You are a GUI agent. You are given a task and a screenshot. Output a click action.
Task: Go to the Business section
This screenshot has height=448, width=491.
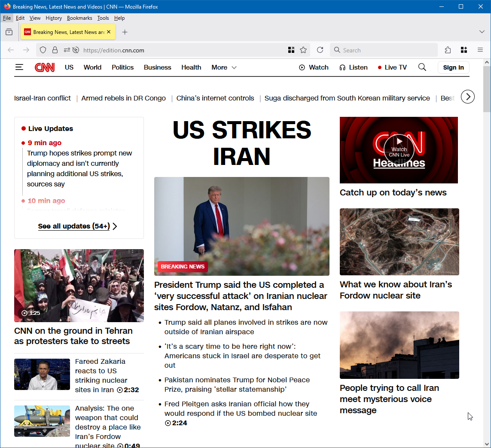[x=158, y=67]
